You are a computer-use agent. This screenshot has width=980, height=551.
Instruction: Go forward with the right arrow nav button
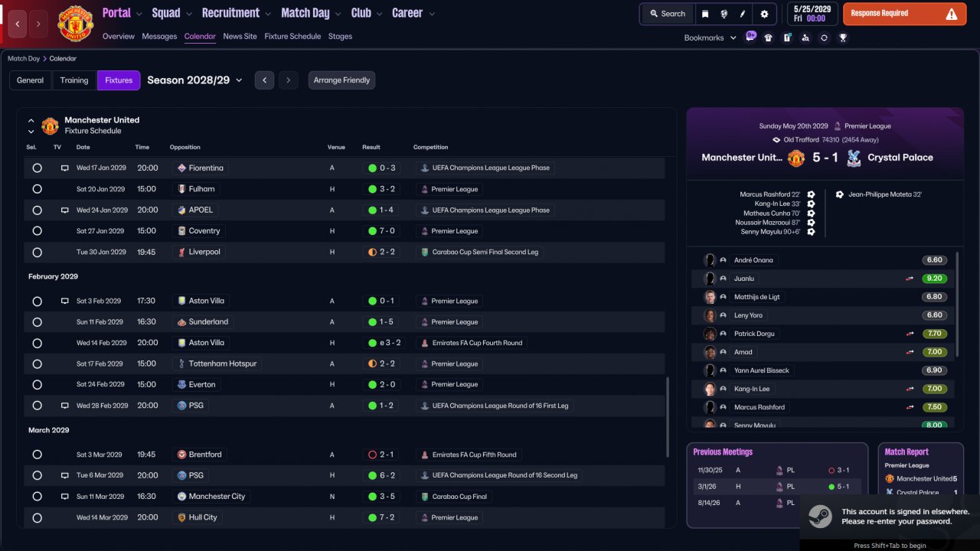38,24
